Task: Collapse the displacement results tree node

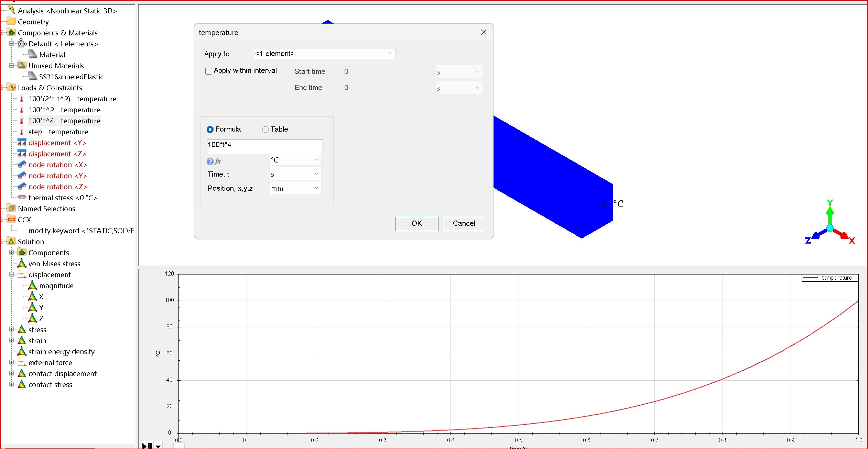Action: [11, 274]
